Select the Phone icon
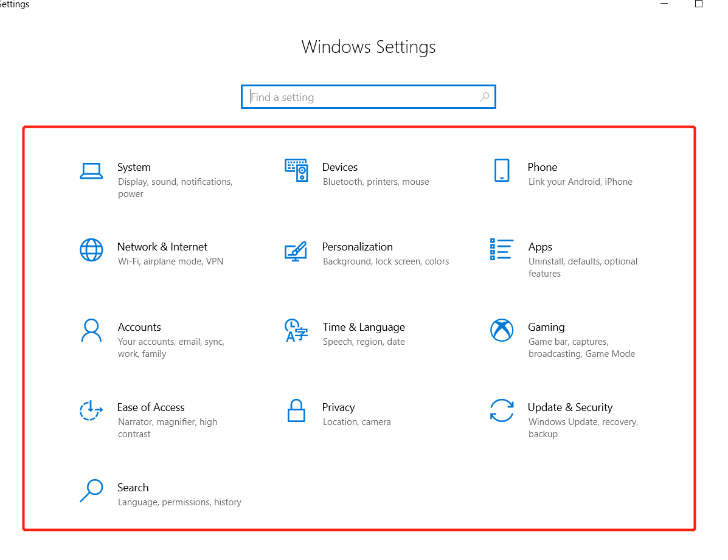728x560 pixels. click(x=502, y=170)
